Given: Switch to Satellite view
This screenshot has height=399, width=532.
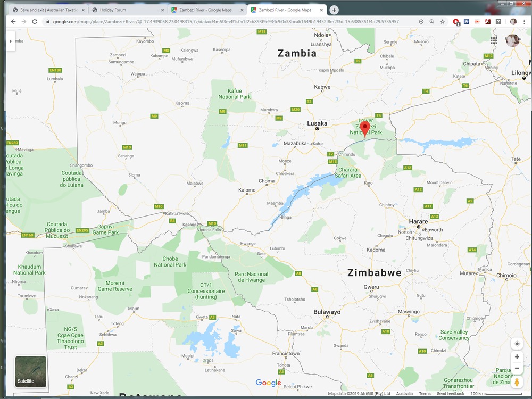Looking at the screenshot, I should point(30,371).
